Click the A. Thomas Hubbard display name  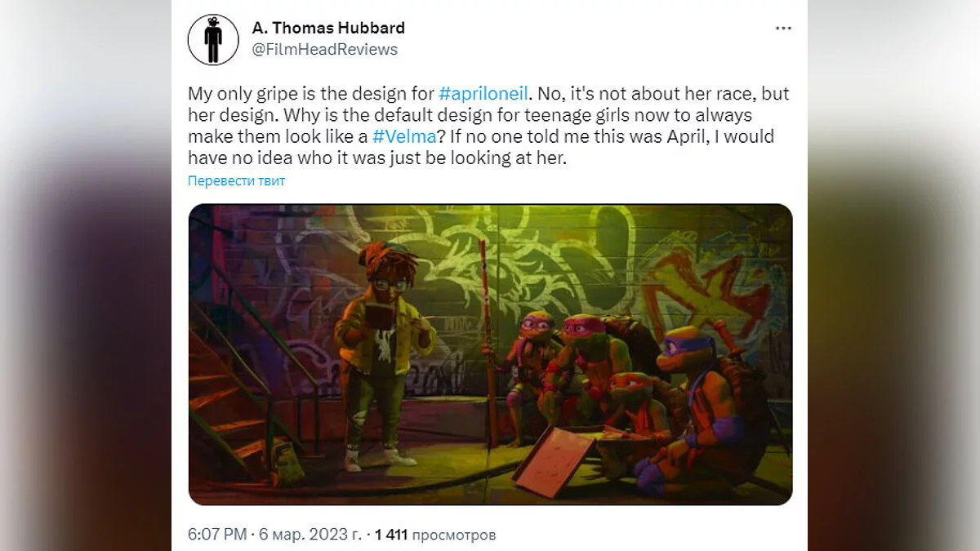(x=328, y=28)
